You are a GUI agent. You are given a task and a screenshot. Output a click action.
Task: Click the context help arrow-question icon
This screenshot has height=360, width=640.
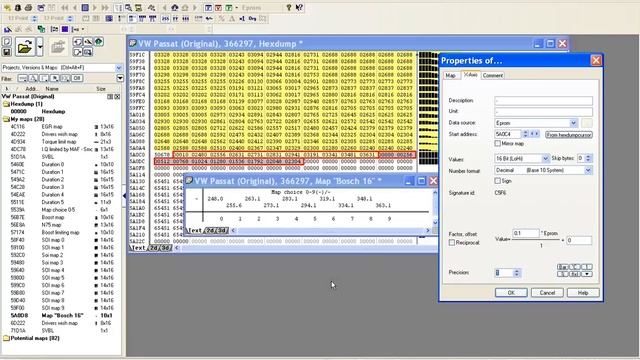pos(299,7)
